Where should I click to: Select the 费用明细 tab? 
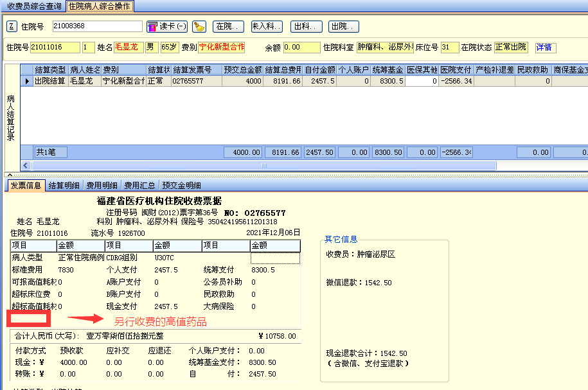102,185
